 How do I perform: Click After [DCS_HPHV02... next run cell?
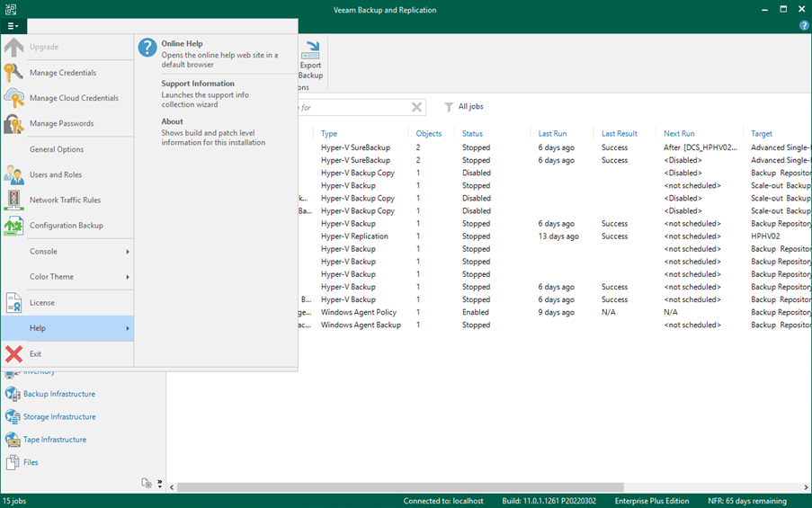pos(700,147)
